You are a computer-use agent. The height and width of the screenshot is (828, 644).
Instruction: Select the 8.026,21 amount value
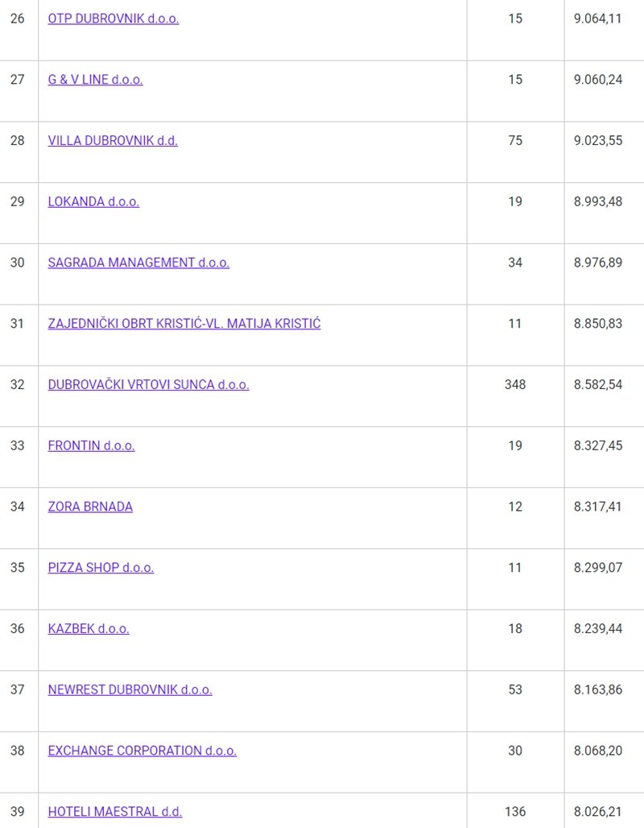point(597,812)
